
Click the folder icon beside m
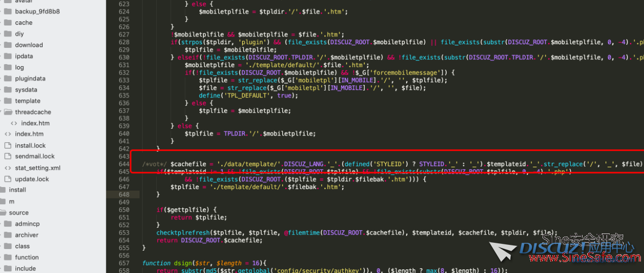[x=3, y=201]
